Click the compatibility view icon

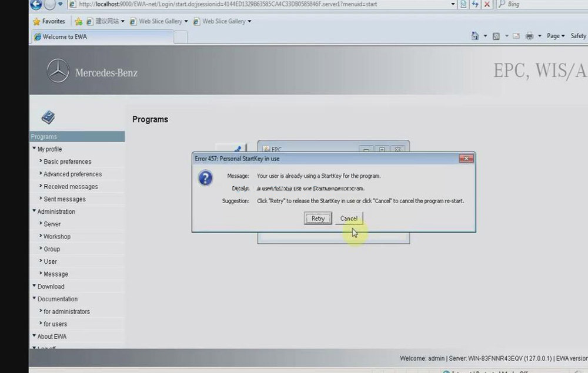pos(463,4)
